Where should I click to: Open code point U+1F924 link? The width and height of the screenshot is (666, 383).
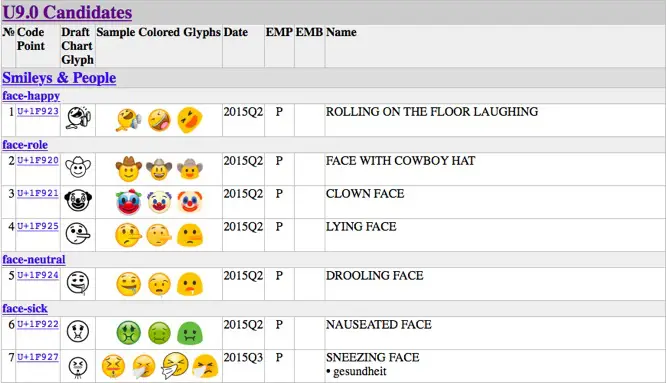pyautogui.click(x=38, y=275)
